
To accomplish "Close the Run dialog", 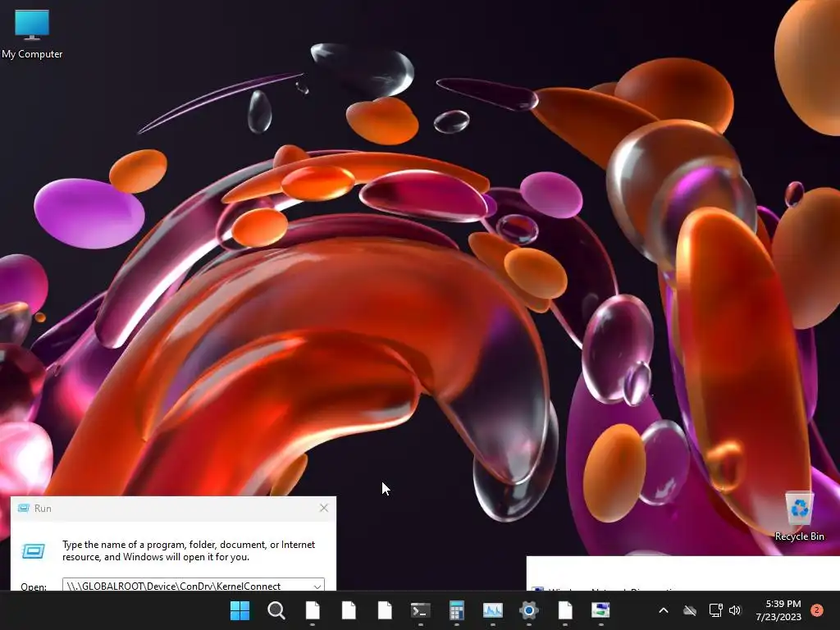I will [323, 508].
